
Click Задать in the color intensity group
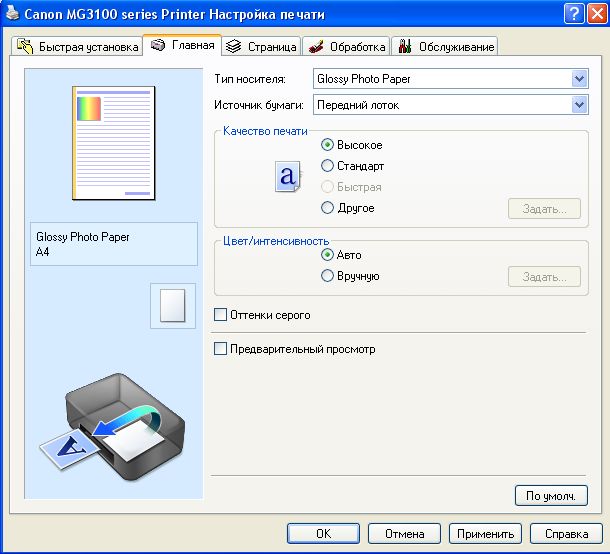544,277
